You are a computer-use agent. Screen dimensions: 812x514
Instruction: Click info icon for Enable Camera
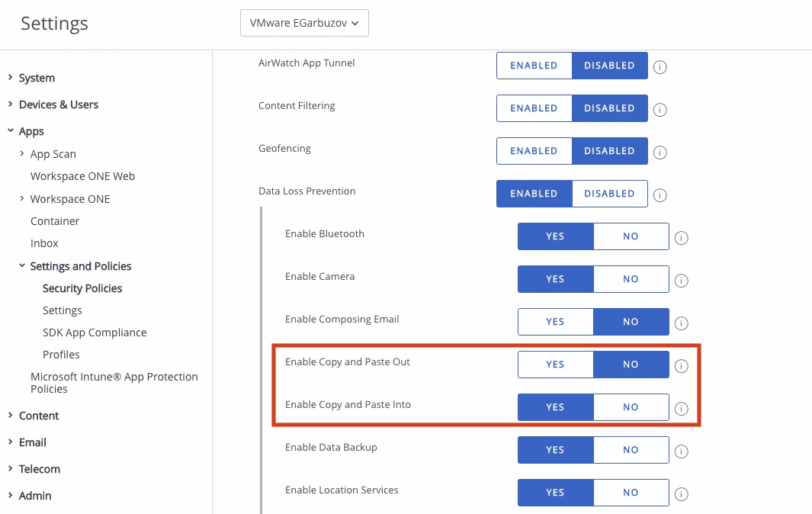pos(682,281)
